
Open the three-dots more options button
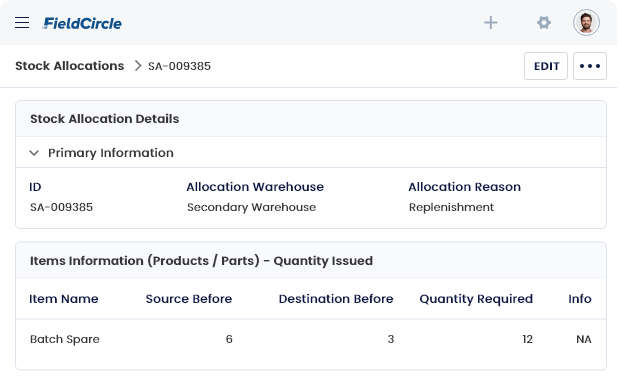pyautogui.click(x=590, y=66)
